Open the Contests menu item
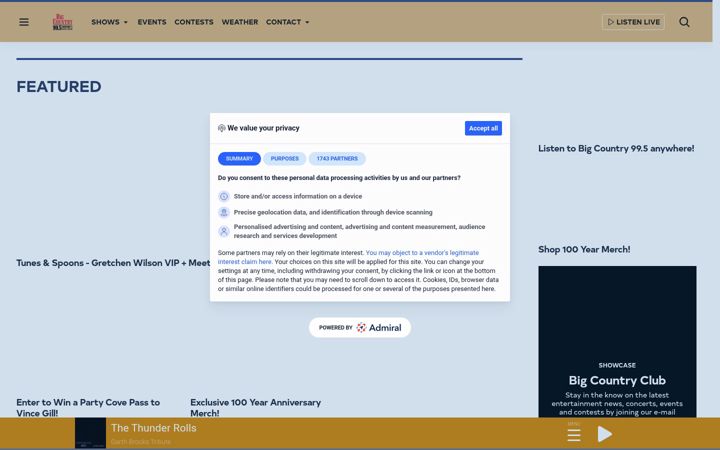The width and height of the screenshot is (720, 450). click(194, 22)
